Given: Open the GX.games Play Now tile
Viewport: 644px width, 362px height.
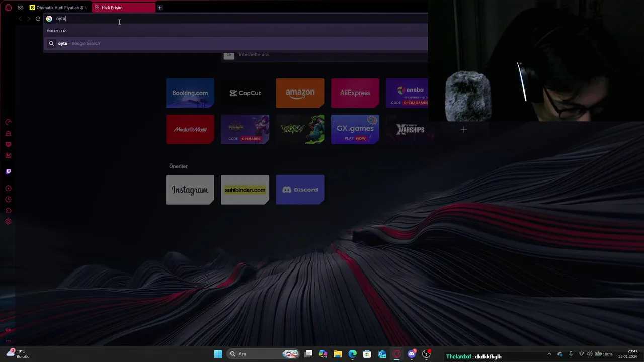Looking at the screenshot, I should click(355, 129).
